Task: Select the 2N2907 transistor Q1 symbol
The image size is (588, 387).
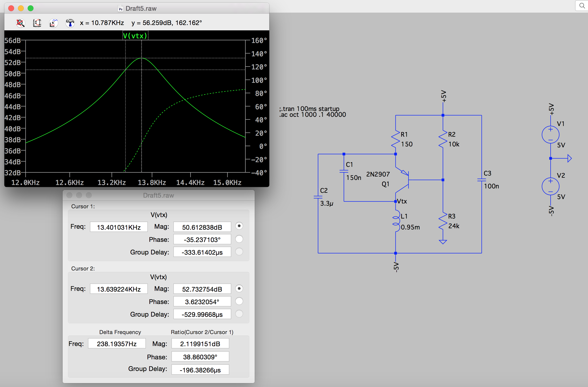Action: coord(403,180)
